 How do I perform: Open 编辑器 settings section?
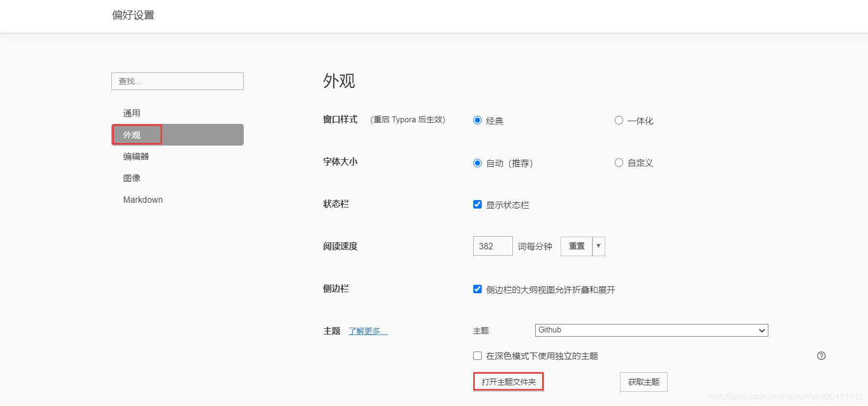pyautogui.click(x=178, y=157)
